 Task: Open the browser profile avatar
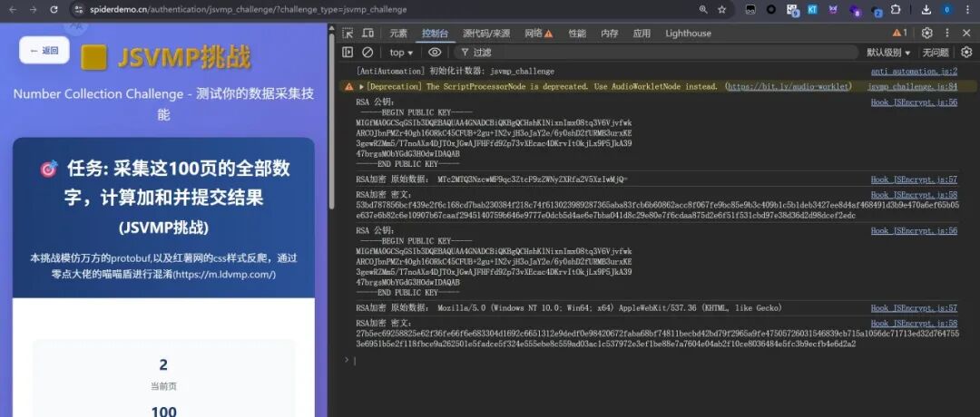[x=946, y=9]
